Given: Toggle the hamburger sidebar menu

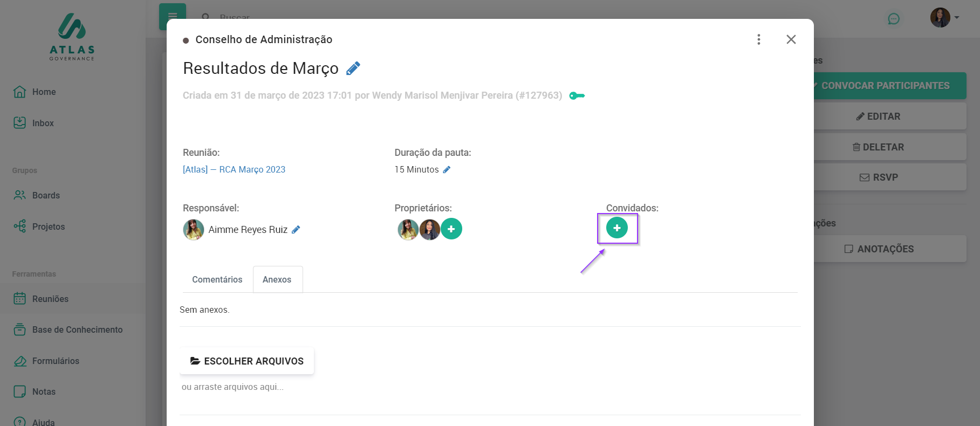Looking at the screenshot, I should [x=172, y=16].
